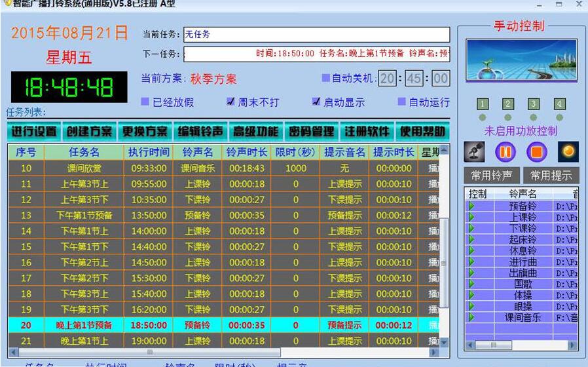
Task: Play the 预备铃 ringtone arrow
Action: [x=470, y=206]
